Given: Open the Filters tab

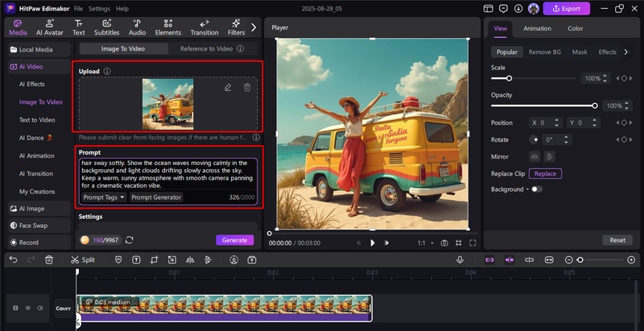Looking at the screenshot, I should pyautogui.click(x=236, y=27).
